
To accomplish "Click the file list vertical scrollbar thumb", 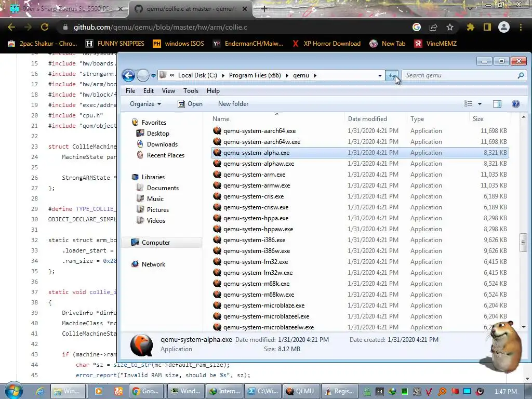I will [523, 242].
